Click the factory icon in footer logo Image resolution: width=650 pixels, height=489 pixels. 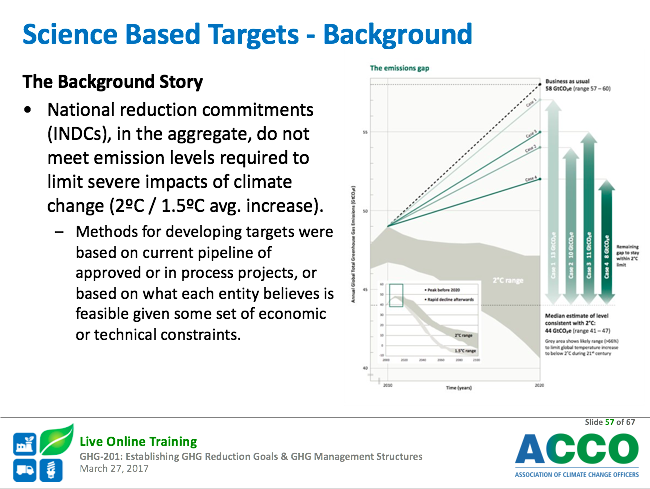point(24,444)
